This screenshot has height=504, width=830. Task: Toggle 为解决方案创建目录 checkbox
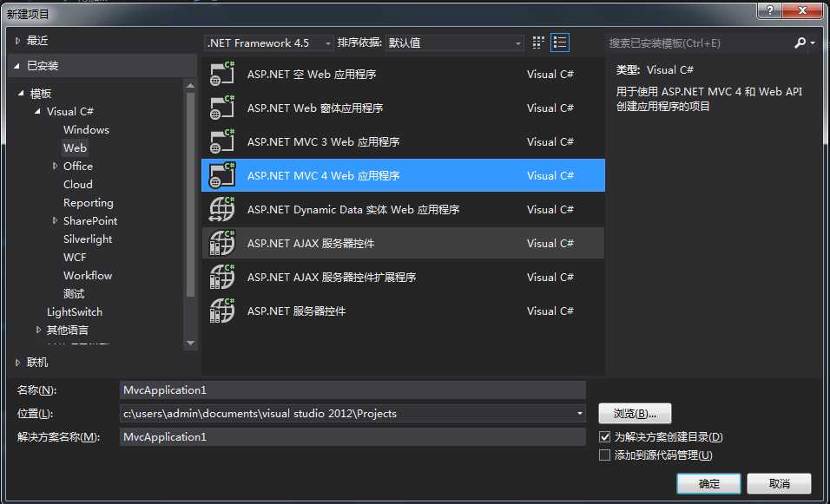[604, 437]
